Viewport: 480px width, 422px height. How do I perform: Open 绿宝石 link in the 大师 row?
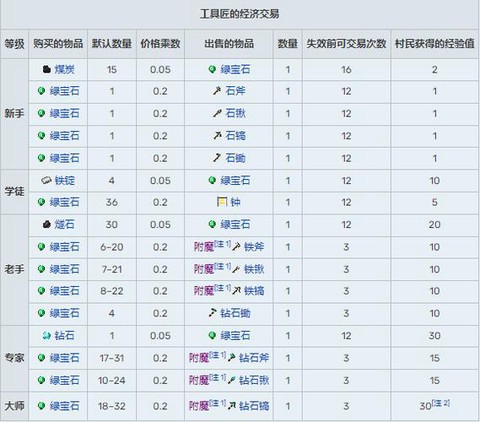click(x=65, y=406)
